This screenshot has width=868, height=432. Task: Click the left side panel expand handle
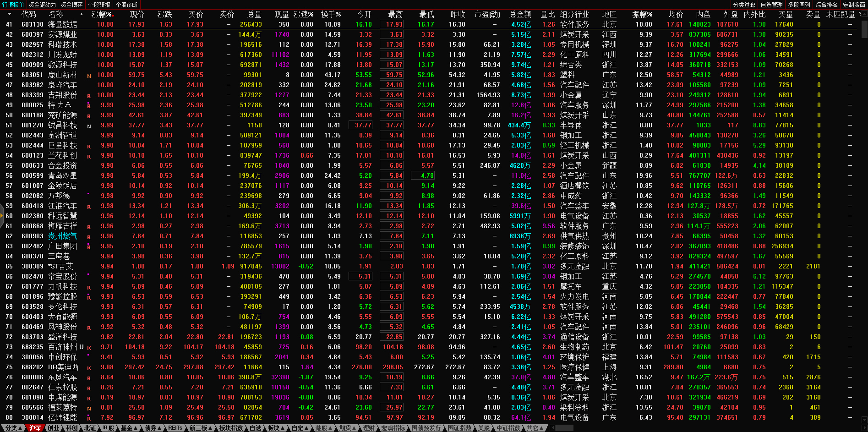[2, 215]
